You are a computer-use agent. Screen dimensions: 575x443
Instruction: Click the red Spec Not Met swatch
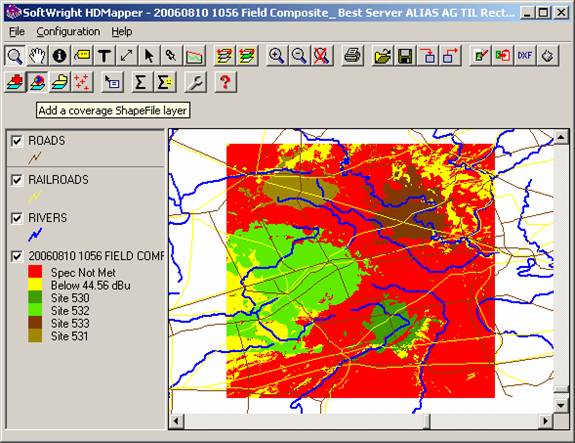(x=35, y=272)
